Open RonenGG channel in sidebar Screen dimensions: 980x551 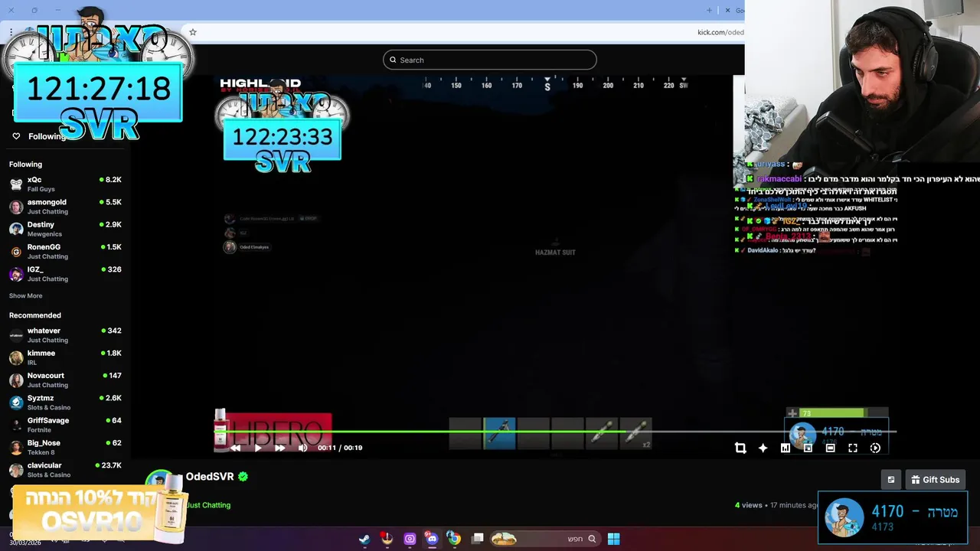tap(65, 251)
